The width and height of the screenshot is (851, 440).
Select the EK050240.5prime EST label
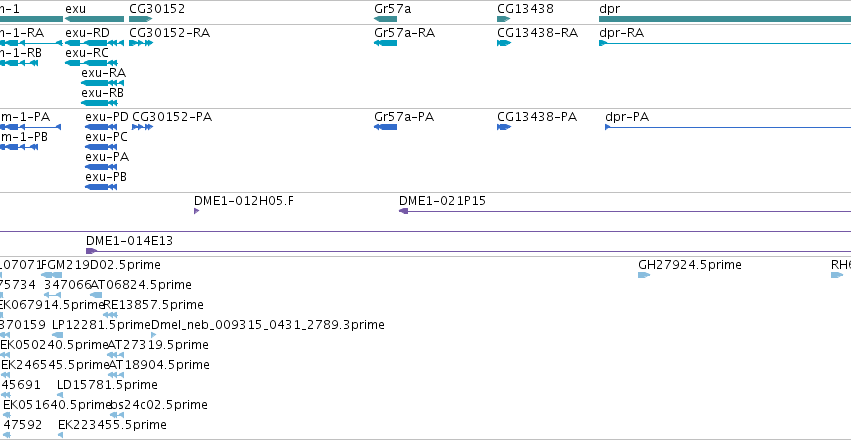point(54,346)
